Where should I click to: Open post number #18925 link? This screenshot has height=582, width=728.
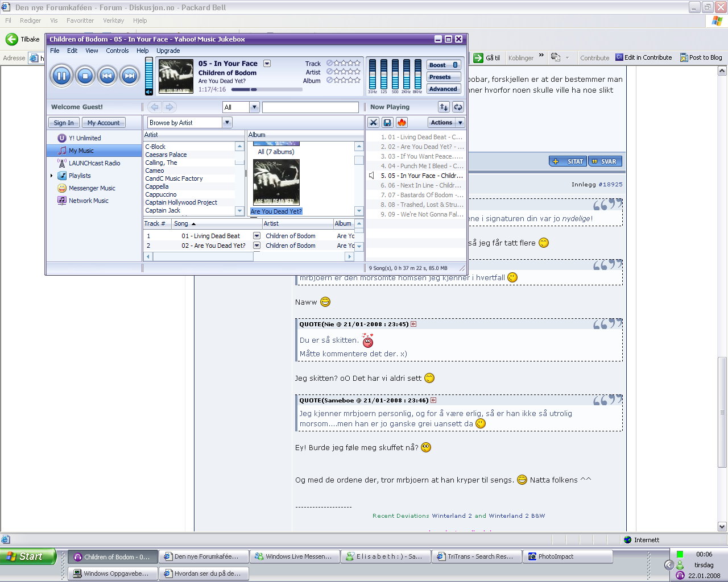click(x=610, y=184)
